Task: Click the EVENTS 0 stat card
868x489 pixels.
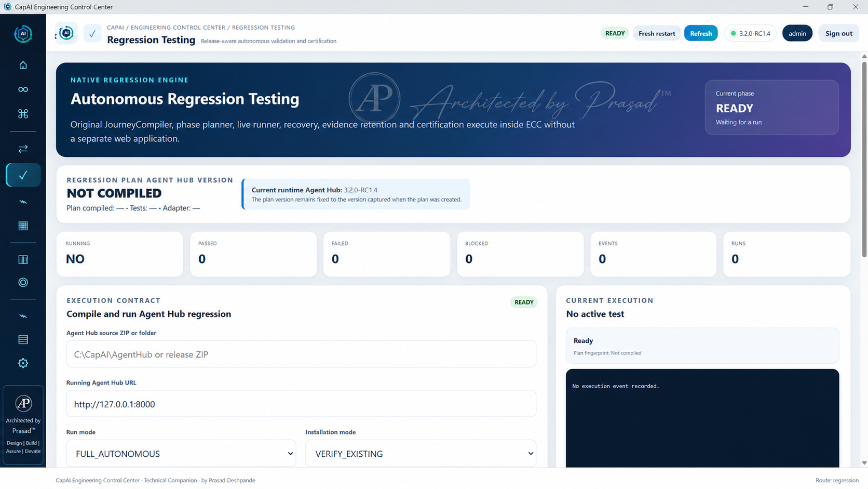Action: [x=653, y=254]
